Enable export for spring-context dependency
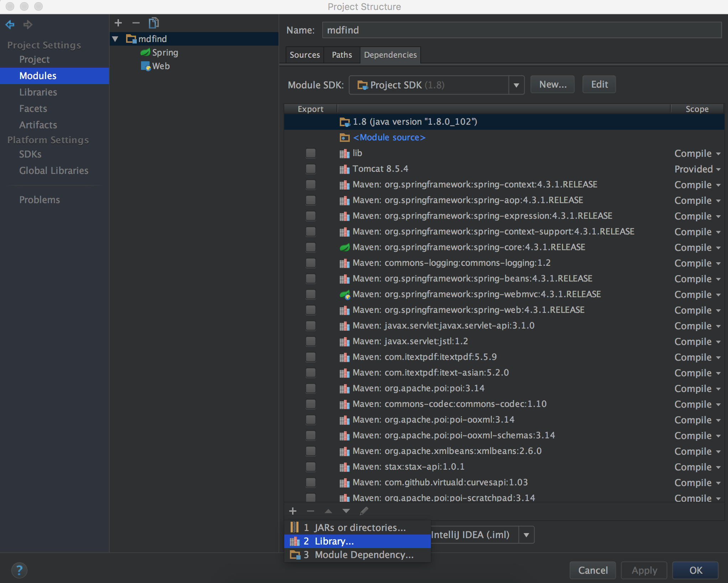 (311, 185)
